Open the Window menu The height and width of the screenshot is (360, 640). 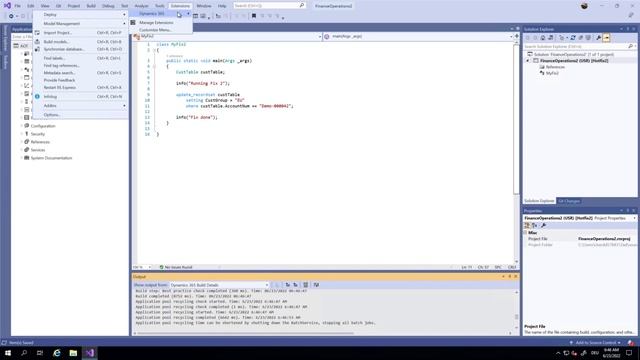click(x=204, y=6)
